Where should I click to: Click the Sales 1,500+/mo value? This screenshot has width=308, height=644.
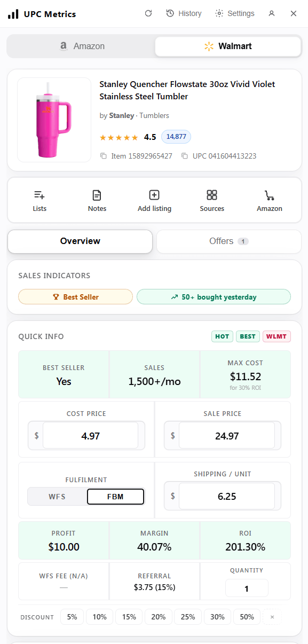154,381
